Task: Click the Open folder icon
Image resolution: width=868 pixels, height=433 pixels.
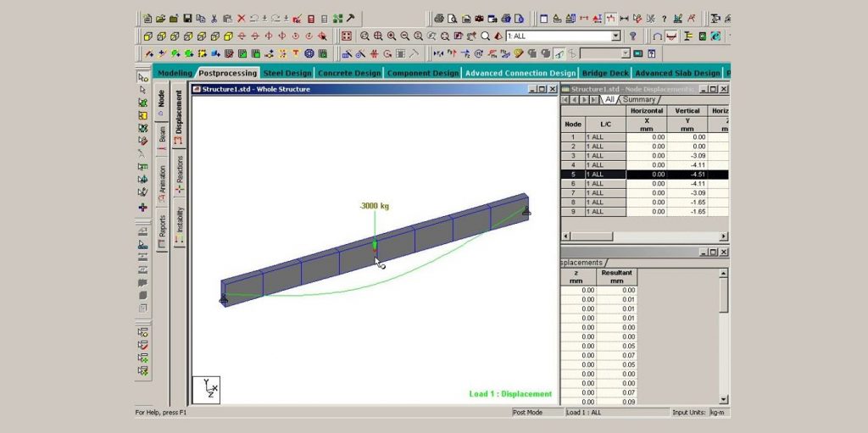Action: [x=160, y=18]
